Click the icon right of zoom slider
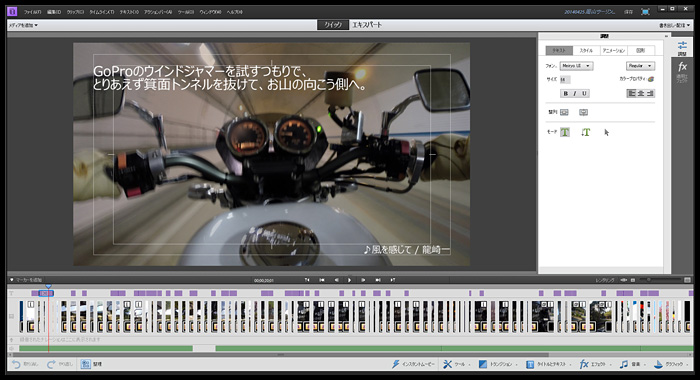 tap(687, 280)
